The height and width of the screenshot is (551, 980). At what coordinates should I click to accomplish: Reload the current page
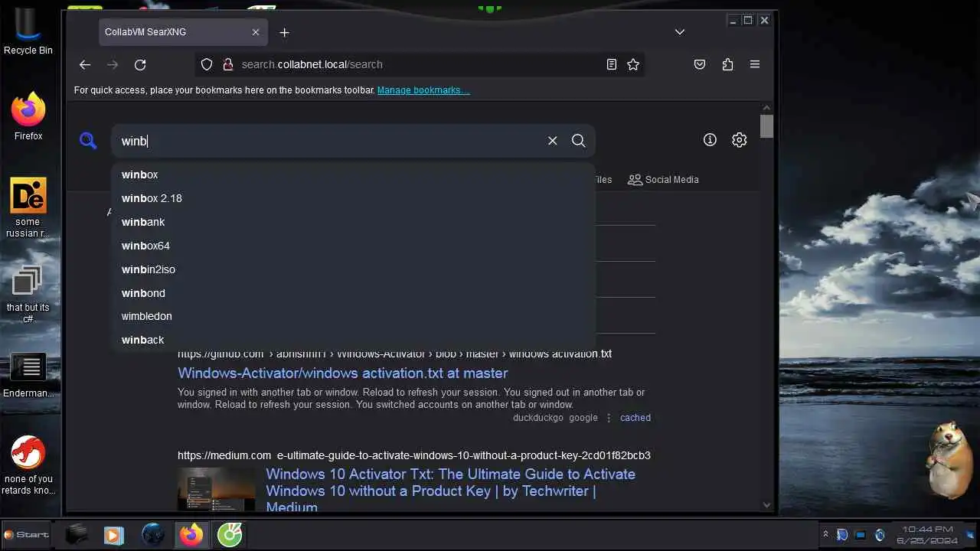point(140,65)
